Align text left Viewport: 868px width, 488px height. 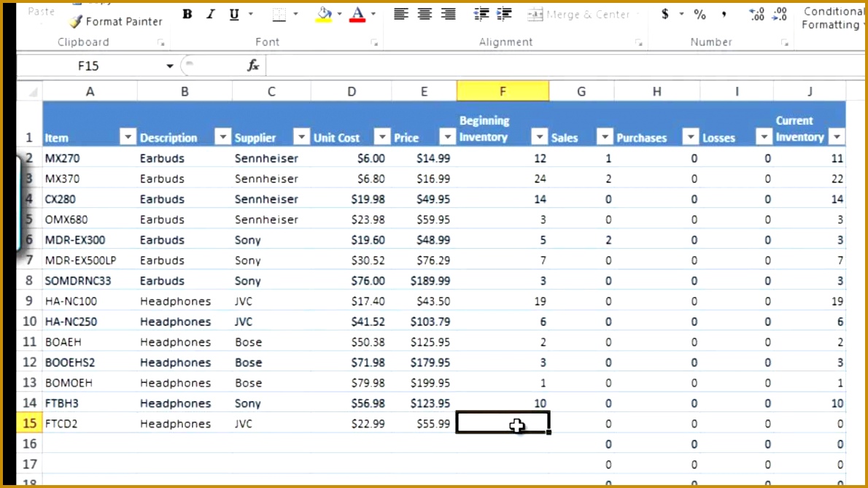coord(400,15)
